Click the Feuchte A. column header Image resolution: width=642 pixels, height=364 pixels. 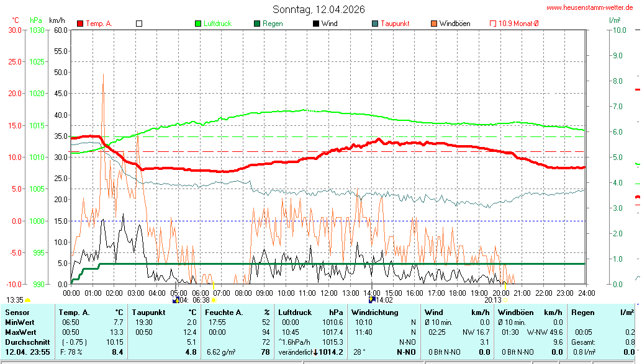coord(224,313)
